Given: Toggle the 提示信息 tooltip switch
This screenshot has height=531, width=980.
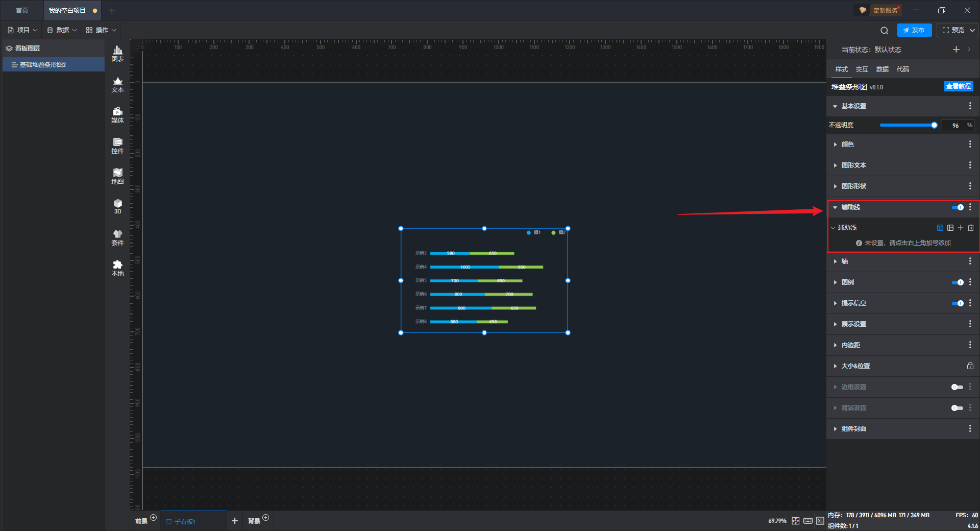Looking at the screenshot, I should [958, 303].
